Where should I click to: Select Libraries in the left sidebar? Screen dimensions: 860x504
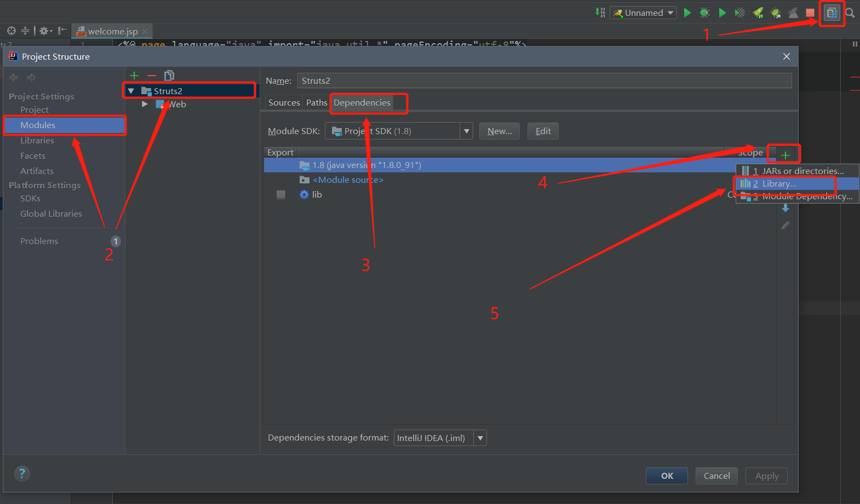[37, 140]
